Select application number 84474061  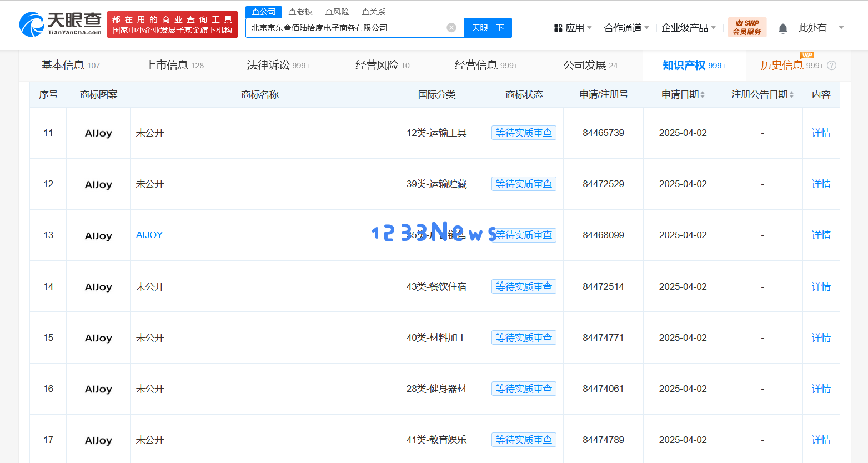point(603,389)
